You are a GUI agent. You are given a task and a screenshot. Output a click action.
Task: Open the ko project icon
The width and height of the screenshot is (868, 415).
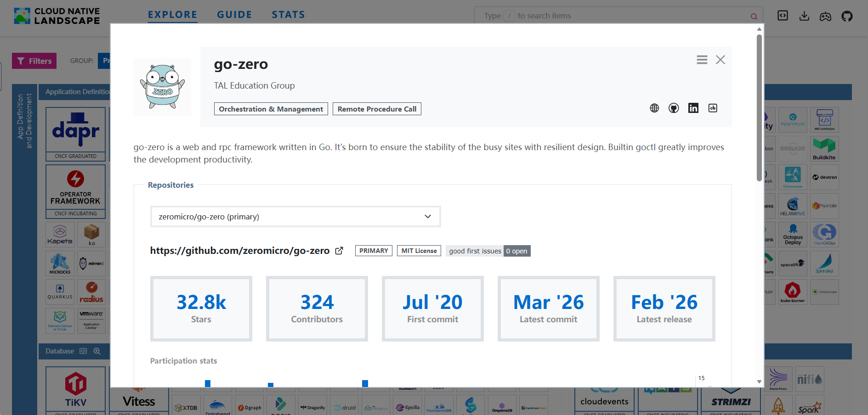pos(91,235)
